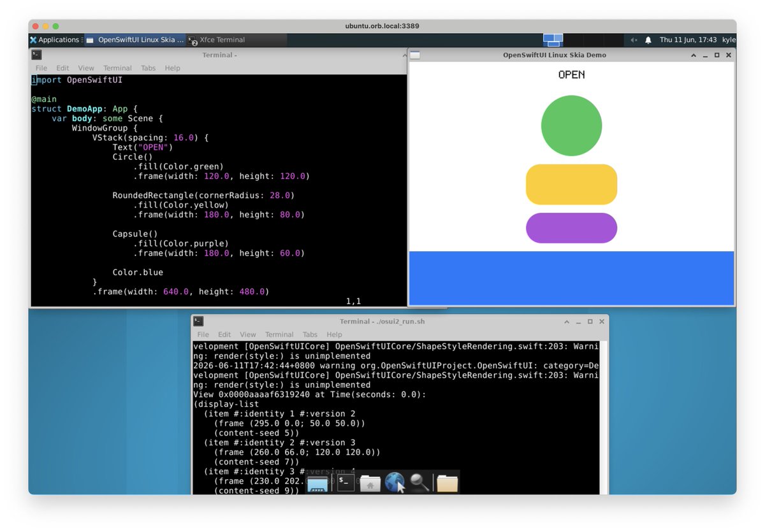Viewport: 765px width, 532px height.
Task: Click the muted volume icon in the panel
Action: pyautogui.click(x=634, y=40)
